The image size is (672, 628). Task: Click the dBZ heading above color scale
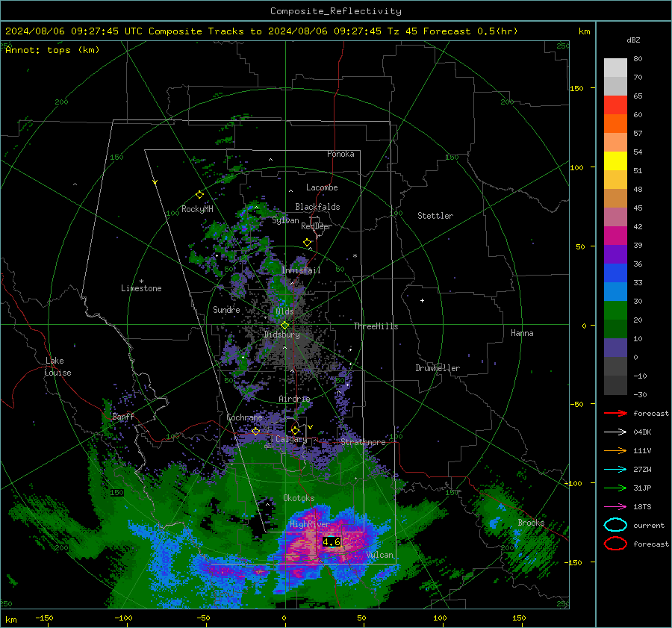(x=633, y=40)
